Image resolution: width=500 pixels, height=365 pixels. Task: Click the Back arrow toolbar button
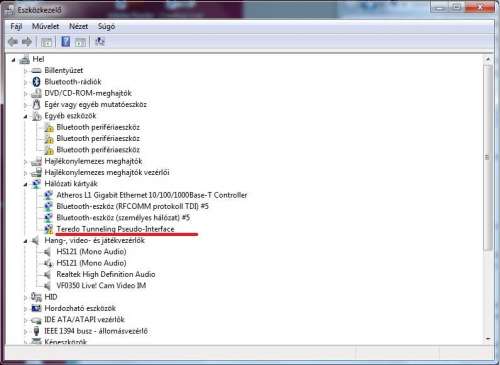coord(13,42)
